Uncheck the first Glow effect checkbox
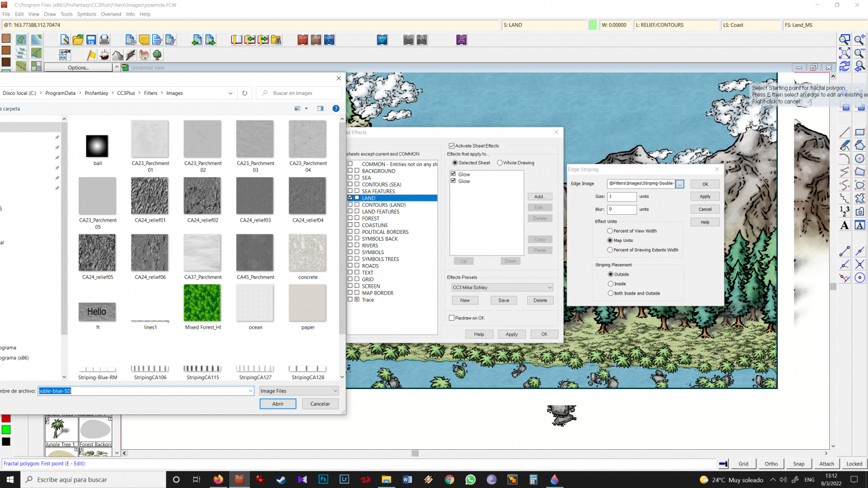 453,174
